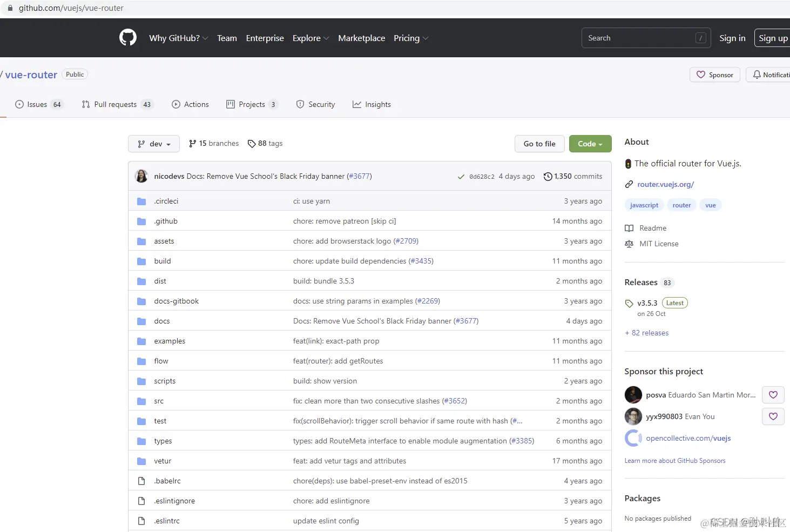
Task: Click the router topic tag
Action: (x=681, y=205)
